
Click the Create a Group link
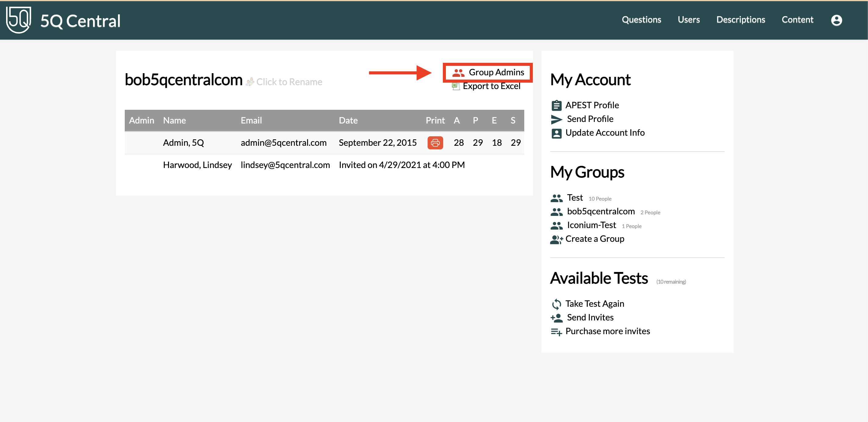[594, 239]
